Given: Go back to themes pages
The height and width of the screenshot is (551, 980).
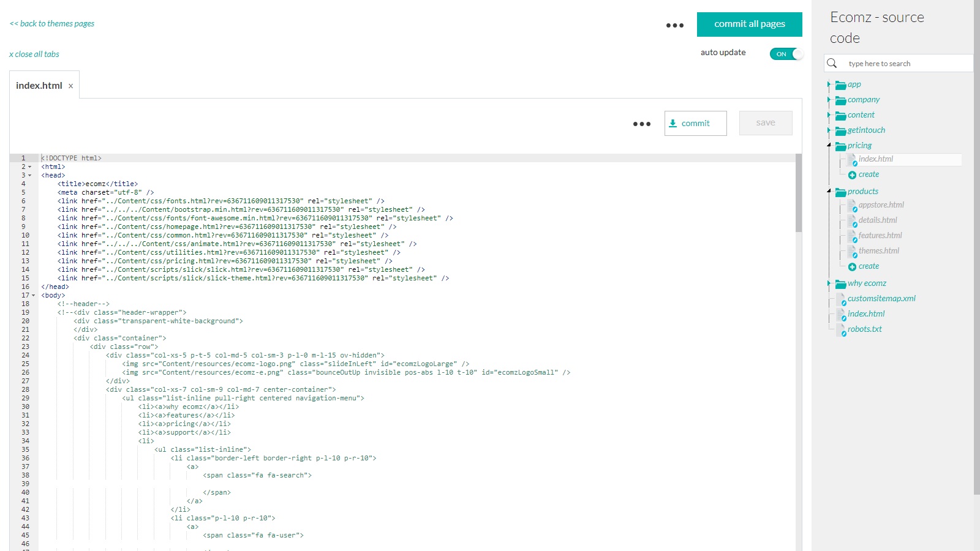Looking at the screenshot, I should point(52,24).
